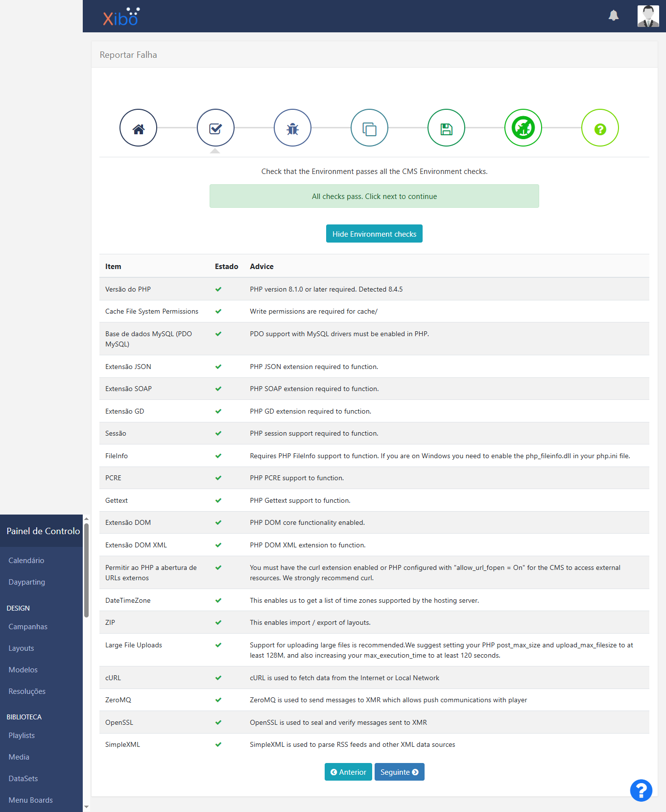Click the home wizard step icon
The image size is (666, 812).
138,128
